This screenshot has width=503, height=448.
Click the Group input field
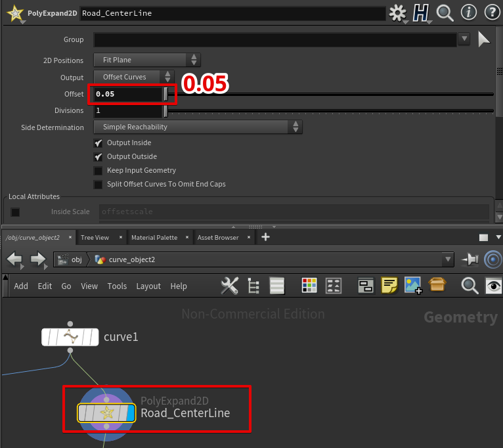coord(275,39)
